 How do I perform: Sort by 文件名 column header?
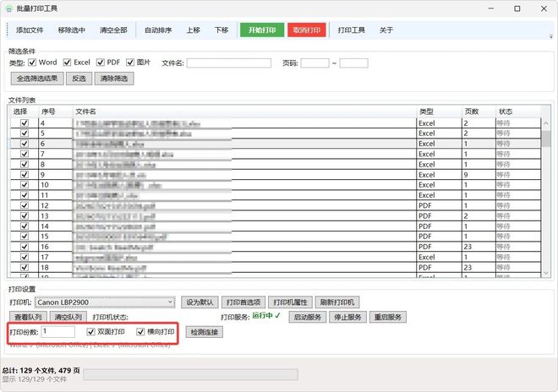point(244,112)
